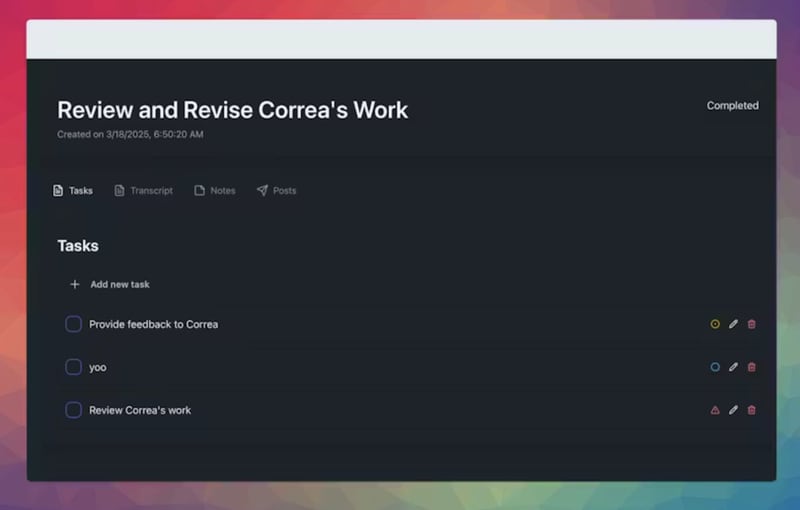Click the plus icon beside Add new task
Screen dimensions: 800x510
click(74, 284)
